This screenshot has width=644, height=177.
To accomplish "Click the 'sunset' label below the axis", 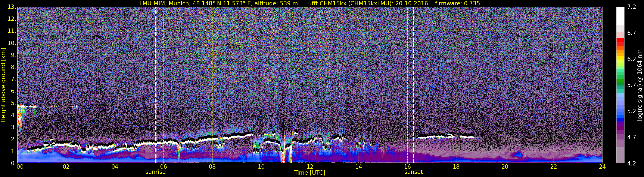I will tap(414, 172).
